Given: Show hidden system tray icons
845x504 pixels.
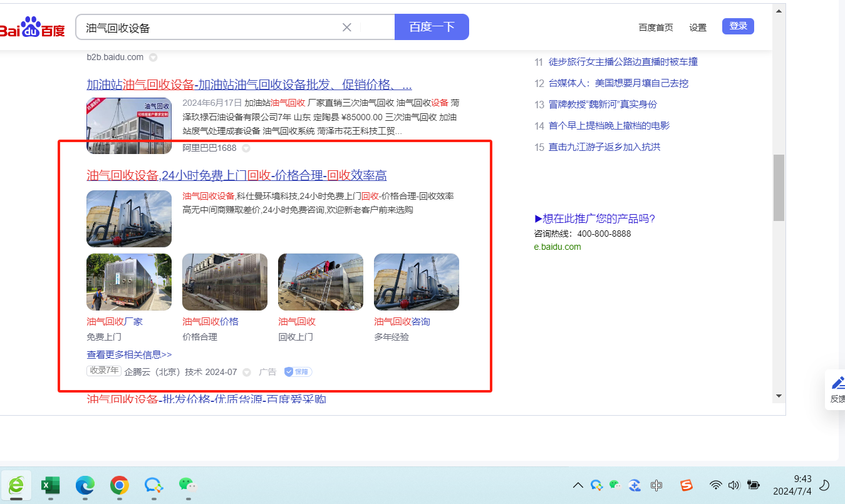Looking at the screenshot, I should [578, 485].
